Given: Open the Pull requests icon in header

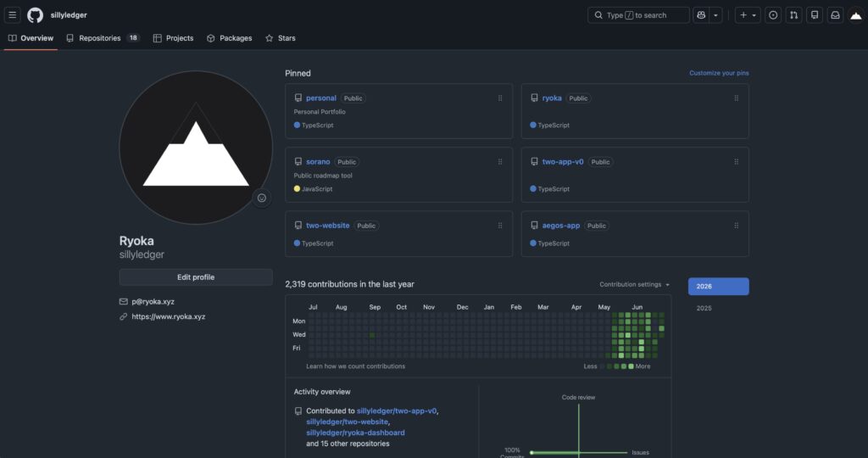Looking at the screenshot, I should (793, 15).
